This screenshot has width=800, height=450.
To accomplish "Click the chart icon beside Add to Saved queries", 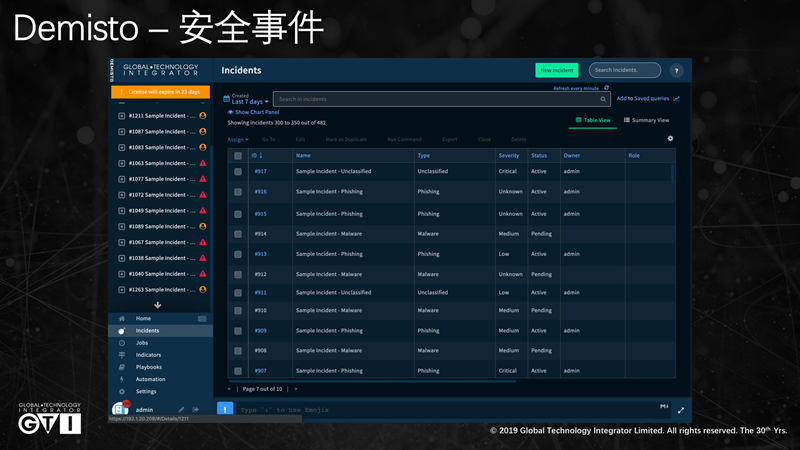I will coord(677,98).
